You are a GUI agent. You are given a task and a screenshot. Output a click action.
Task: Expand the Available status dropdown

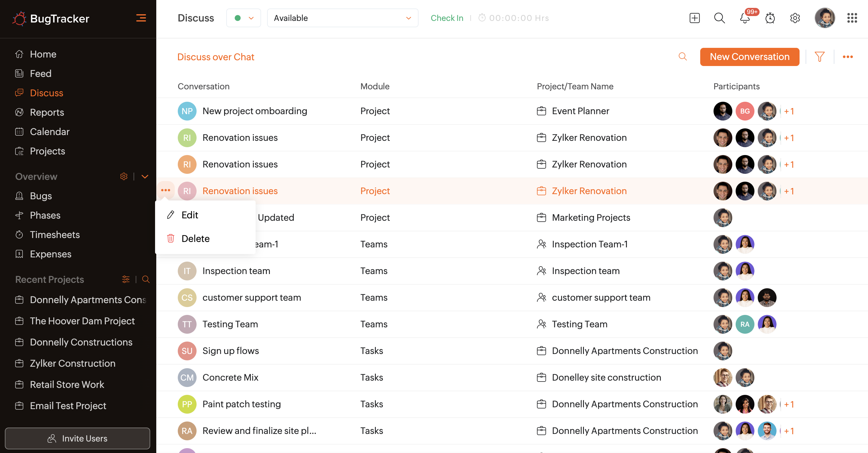pyautogui.click(x=342, y=18)
